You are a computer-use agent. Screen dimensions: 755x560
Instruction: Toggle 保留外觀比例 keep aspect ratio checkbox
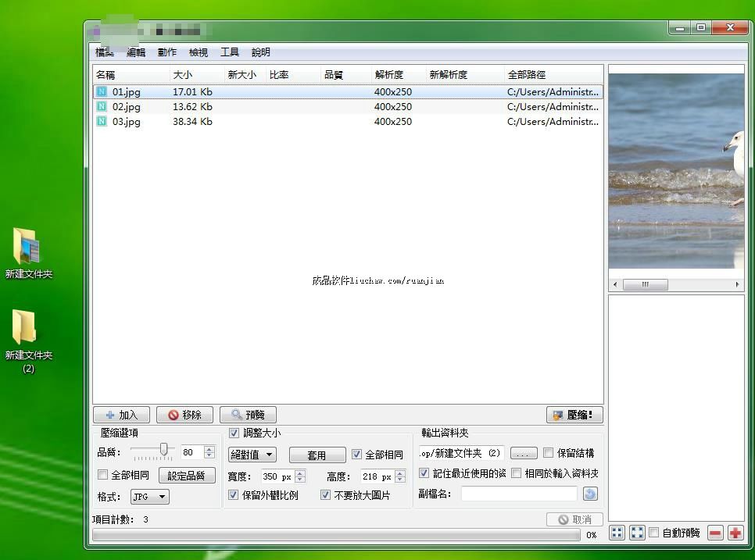234,495
